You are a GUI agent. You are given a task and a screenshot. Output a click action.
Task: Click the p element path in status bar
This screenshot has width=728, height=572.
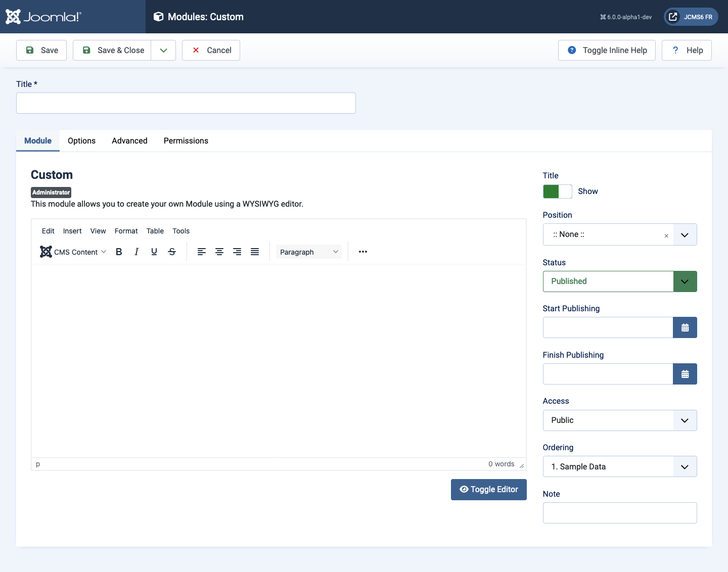(x=38, y=464)
